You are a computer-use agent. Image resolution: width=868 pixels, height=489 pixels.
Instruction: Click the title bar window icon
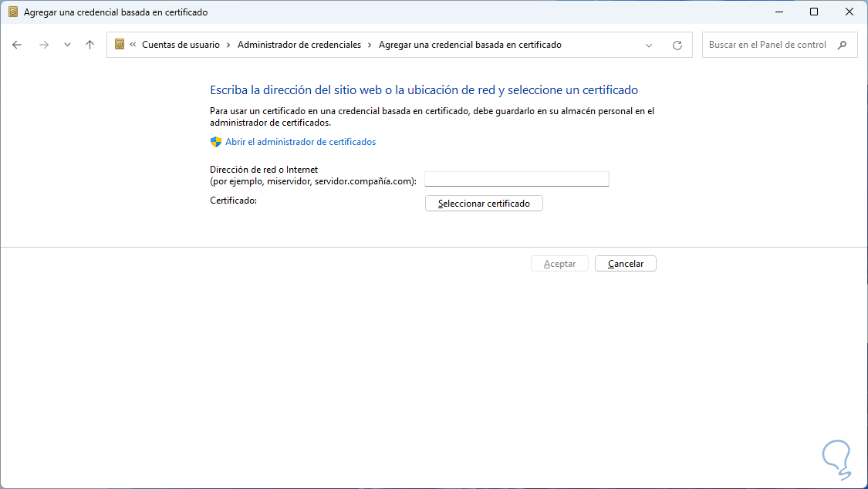(13, 12)
